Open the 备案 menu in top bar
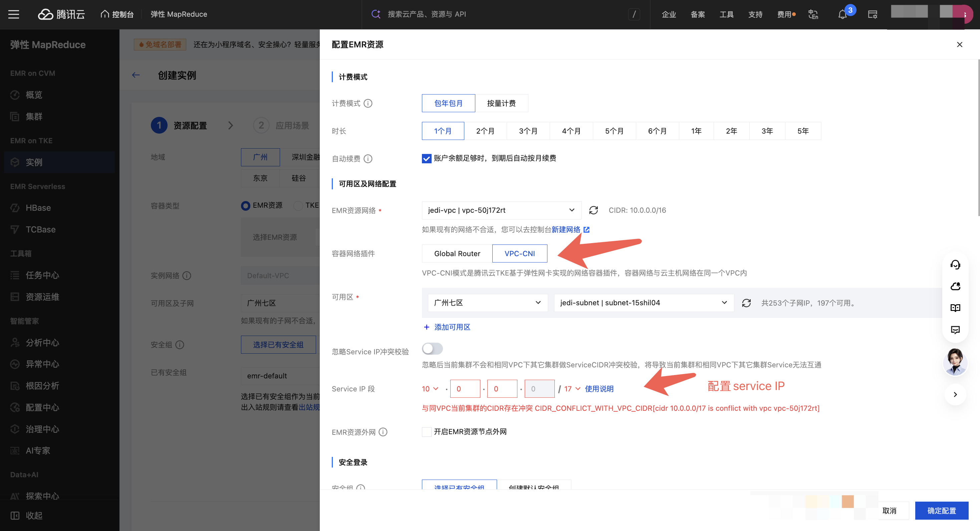The image size is (980, 531). pyautogui.click(x=697, y=14)
